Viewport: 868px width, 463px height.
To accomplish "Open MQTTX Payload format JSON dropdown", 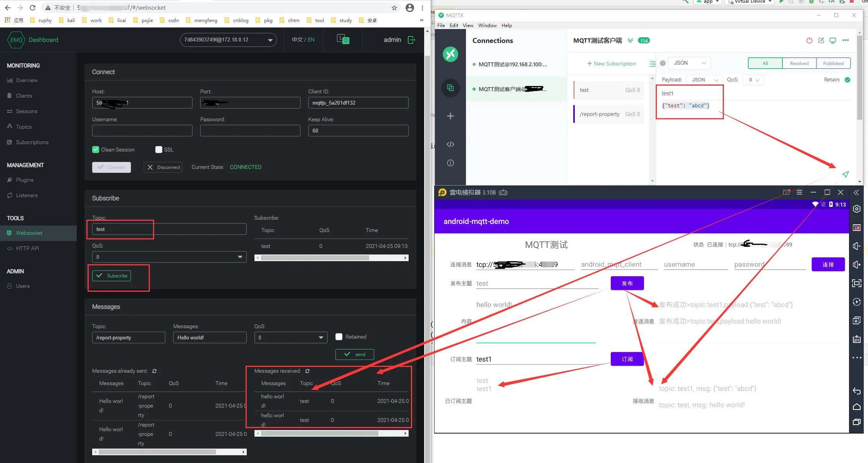I will [x=705, y=80].
